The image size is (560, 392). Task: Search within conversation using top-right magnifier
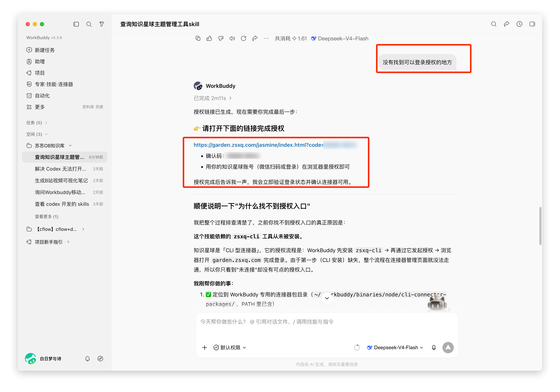pos(494,24)
